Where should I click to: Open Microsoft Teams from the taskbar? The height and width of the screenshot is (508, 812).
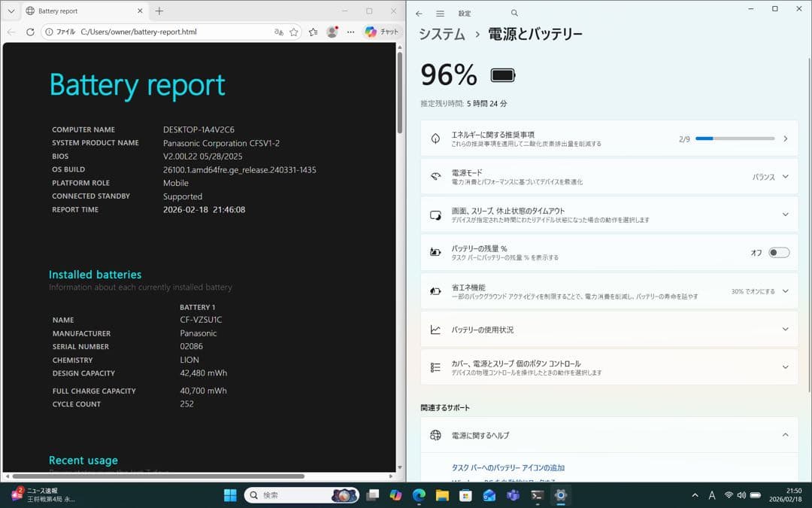click(513, 495)
